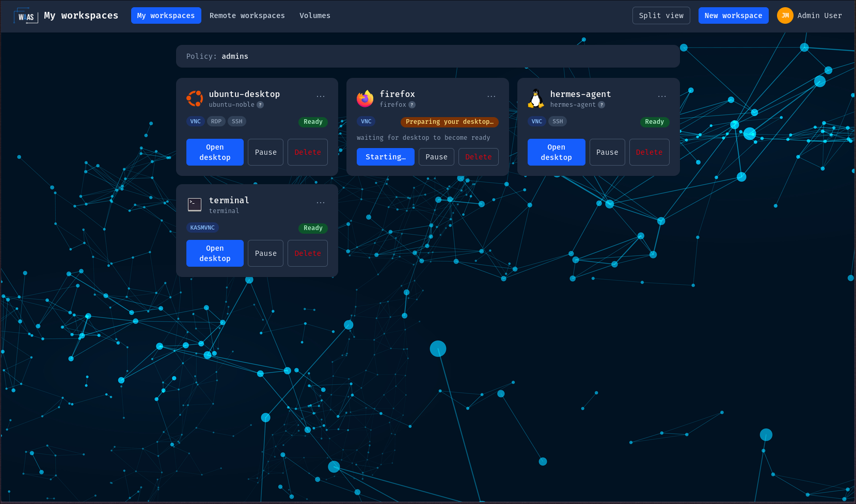The height and width of the screenshot is (504, 856).
Task: Select SSH protocol on ubuntu-desktop
Action: (237, 122)
